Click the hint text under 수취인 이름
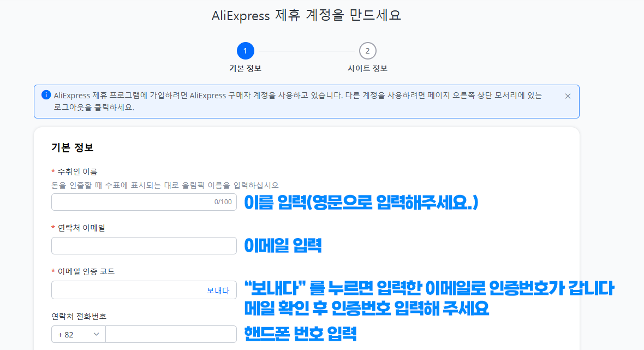 click(165, 185)
